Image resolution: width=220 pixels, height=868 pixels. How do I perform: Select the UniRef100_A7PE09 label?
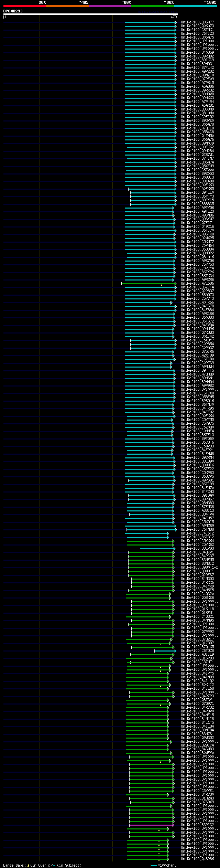[x=197, y=79]
